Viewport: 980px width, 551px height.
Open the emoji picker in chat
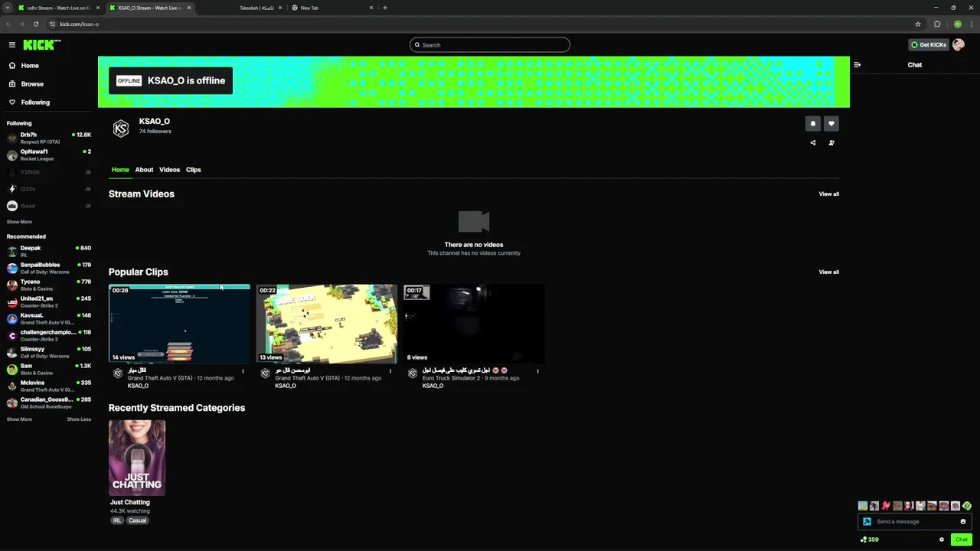(963, 522)
